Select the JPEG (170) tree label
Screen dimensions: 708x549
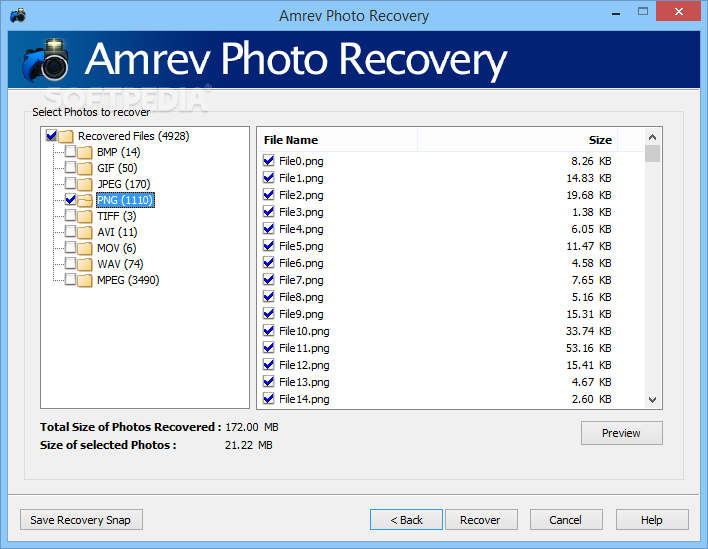point(124,184)
